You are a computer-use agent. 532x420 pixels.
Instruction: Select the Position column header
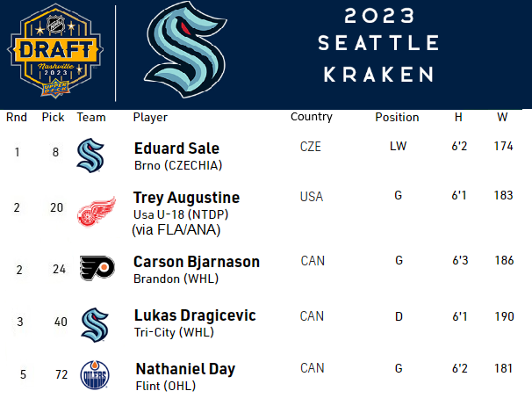[397, 117]
